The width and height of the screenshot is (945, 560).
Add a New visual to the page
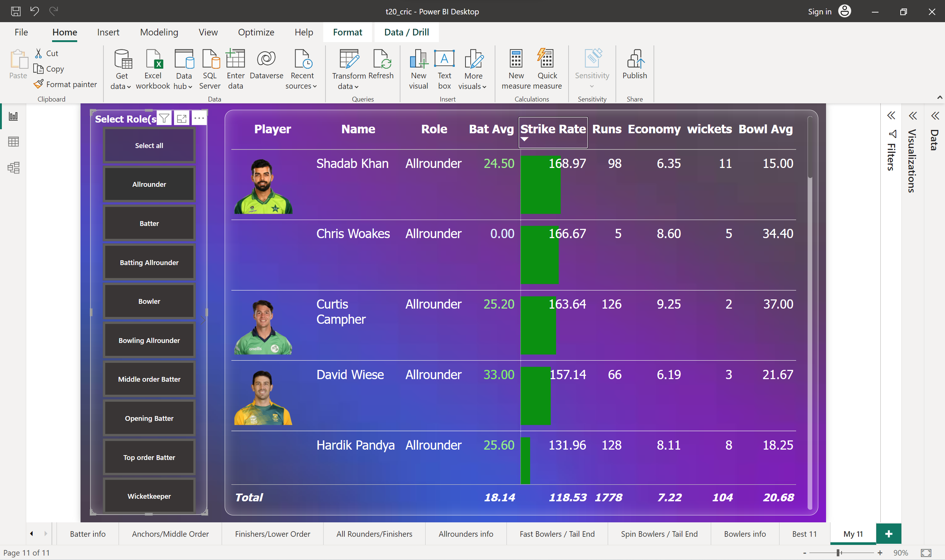pos(418,68)
